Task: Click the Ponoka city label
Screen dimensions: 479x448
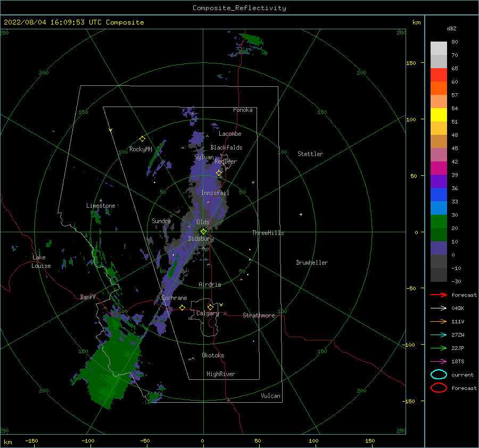Action: (x=243, y=110)
